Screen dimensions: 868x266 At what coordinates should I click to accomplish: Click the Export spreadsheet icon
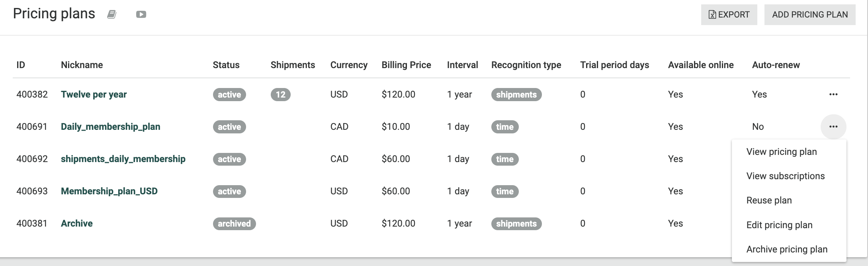pyautogui.click(x=712, y=15)
